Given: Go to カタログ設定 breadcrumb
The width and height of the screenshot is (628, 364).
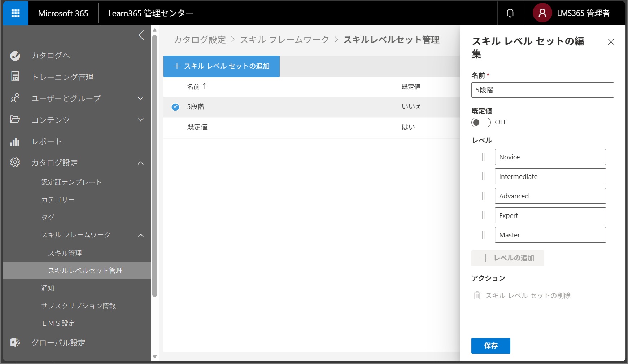Looking at the screenshot, I should pos(200,40).
